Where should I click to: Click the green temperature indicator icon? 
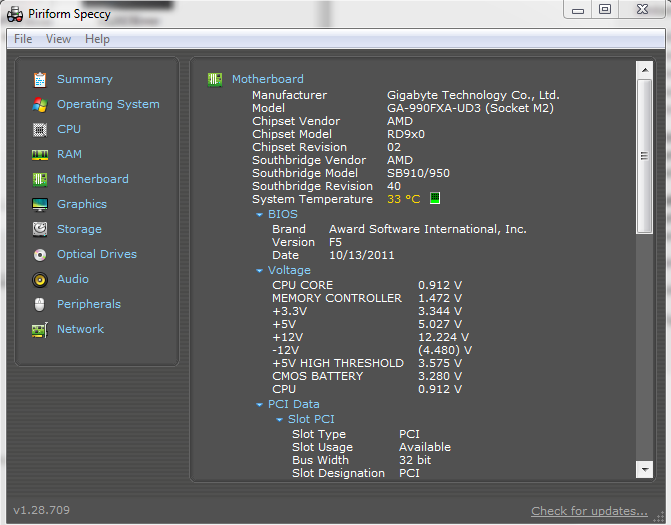click(x=435, y=199)
